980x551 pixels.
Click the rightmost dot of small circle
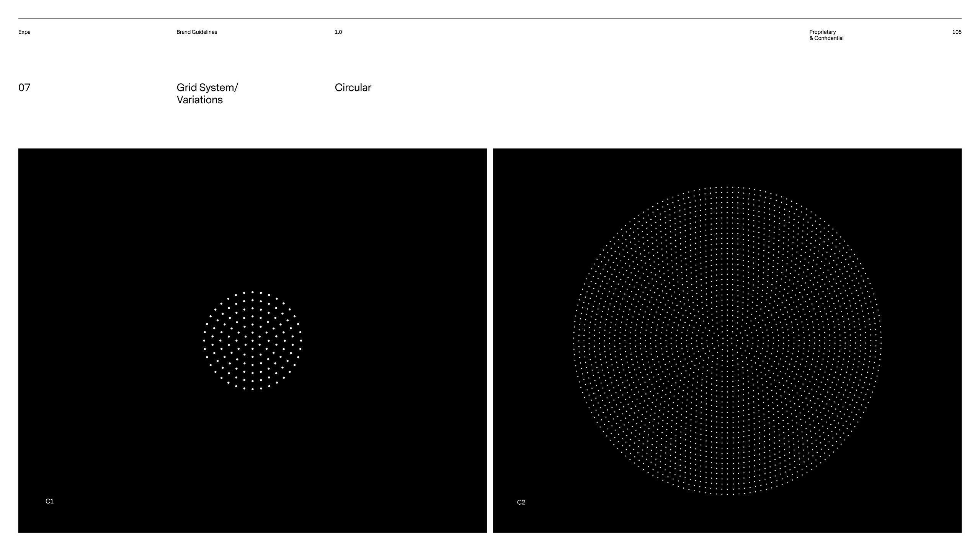coord(301,341)
